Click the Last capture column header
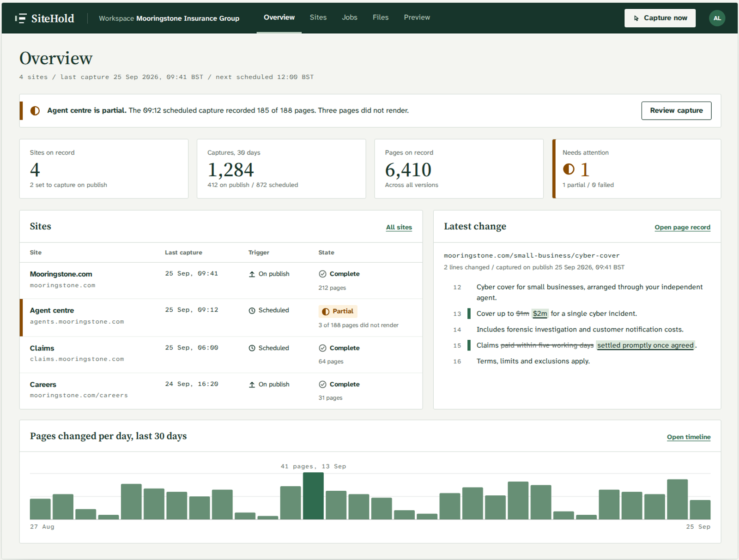This screenshot has height=560, width=739. (183, 253)
